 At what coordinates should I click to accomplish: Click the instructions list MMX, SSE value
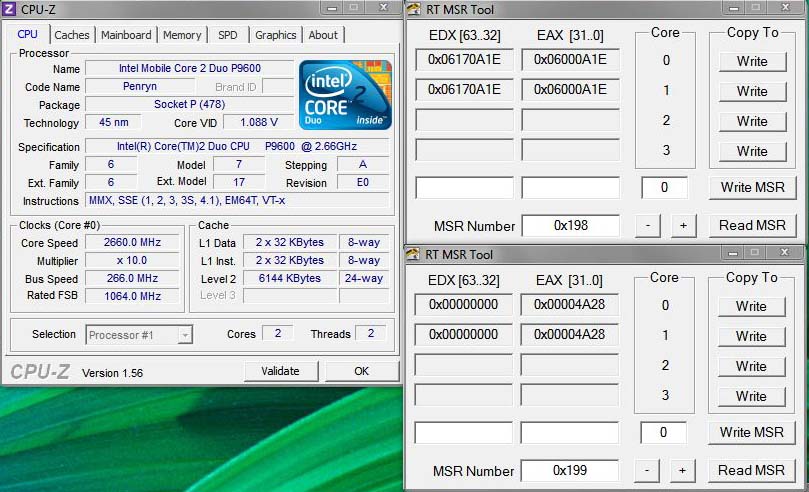[x=237, y=201]
